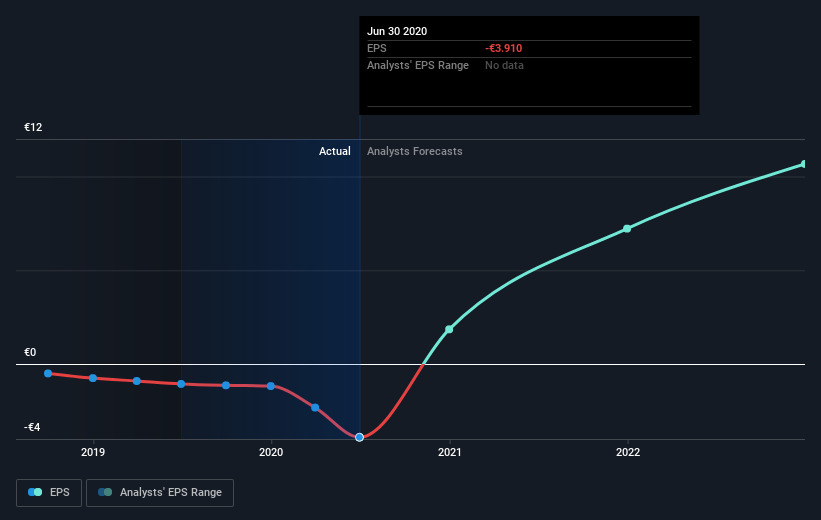The width and height of the screenshot is (821, 520).
Task: Select the data point at Q3 2019
Action: click(x=226, y=385)
